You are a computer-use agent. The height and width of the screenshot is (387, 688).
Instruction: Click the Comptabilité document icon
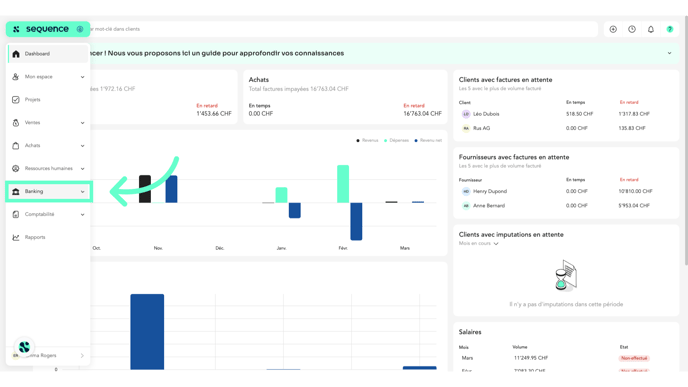(x=16, y=214)
